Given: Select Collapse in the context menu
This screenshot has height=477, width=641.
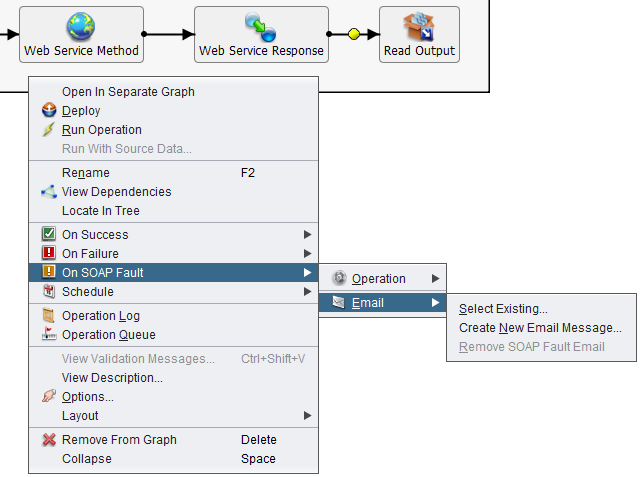Looking at the screenshot, I should click(x=87, y=459).
